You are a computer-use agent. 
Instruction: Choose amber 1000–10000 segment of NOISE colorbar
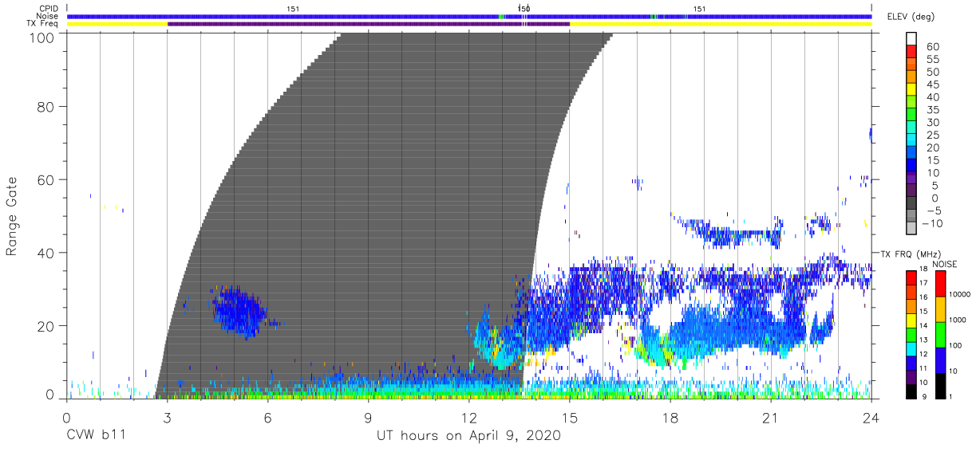coord(942,309)
